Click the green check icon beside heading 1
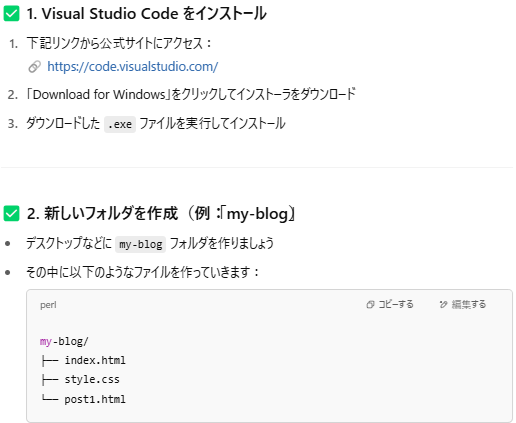The image size is (516, 423). (11, 14)
